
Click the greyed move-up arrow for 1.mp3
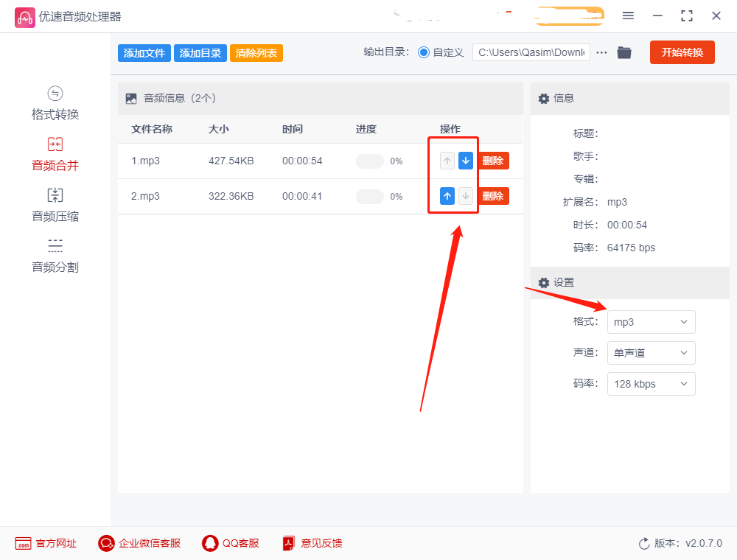(447, 161)
